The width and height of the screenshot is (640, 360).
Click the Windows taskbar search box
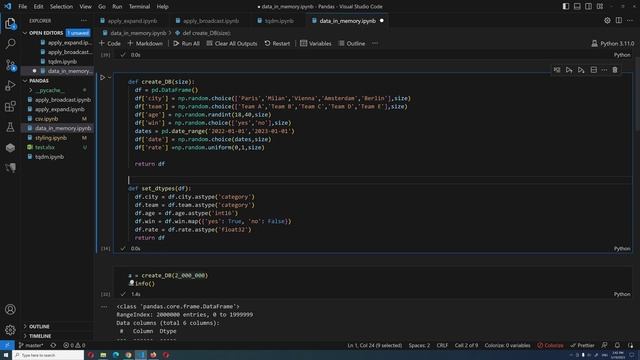pyautogui.click(x=48, y=355)
